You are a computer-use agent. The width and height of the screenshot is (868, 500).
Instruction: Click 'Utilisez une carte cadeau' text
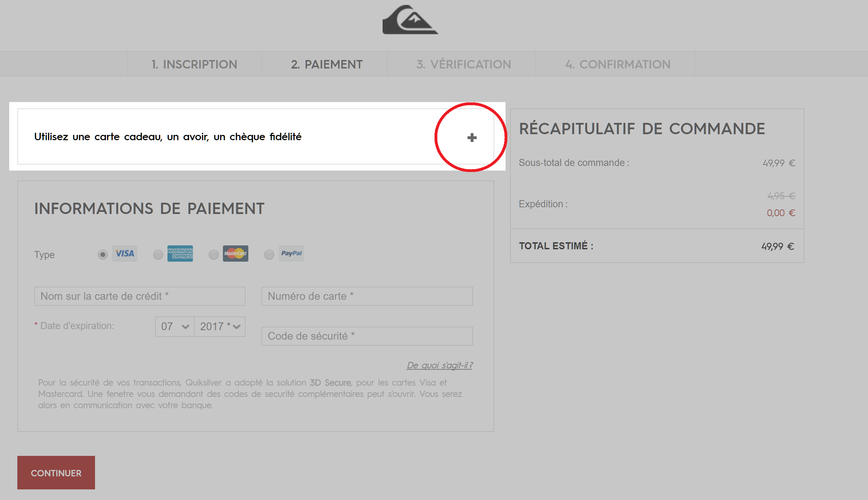168,137
